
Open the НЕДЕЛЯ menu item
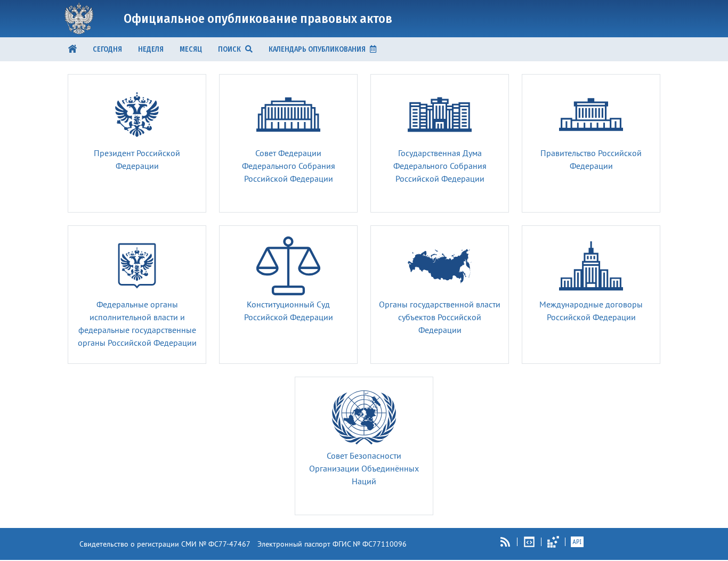pyautogui.click(x=151, y=49)
